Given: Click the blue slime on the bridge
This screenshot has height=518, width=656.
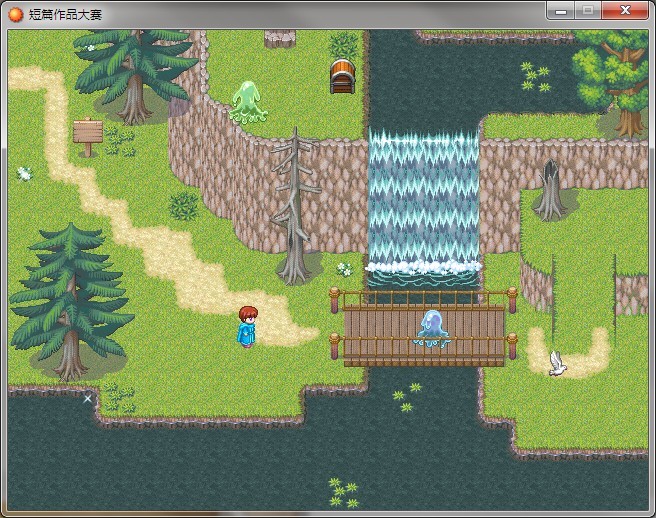Looking at the screenshot, I should point(433,329).
